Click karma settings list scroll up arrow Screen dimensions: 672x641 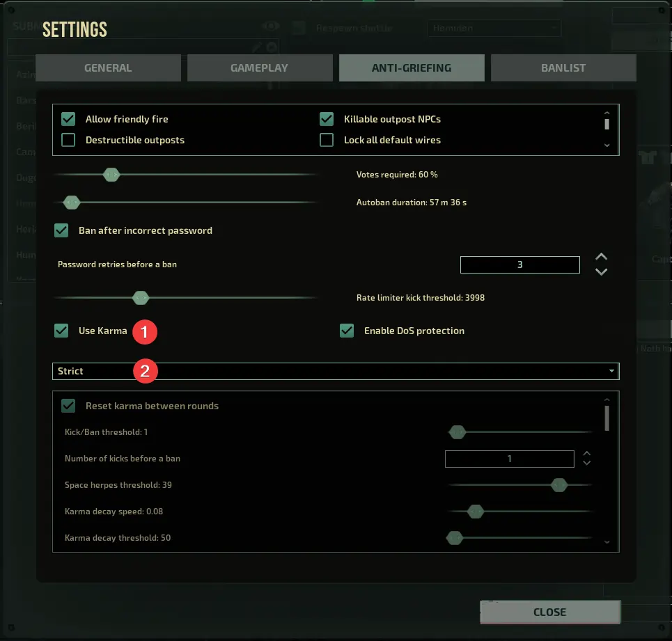coord(607,399)
